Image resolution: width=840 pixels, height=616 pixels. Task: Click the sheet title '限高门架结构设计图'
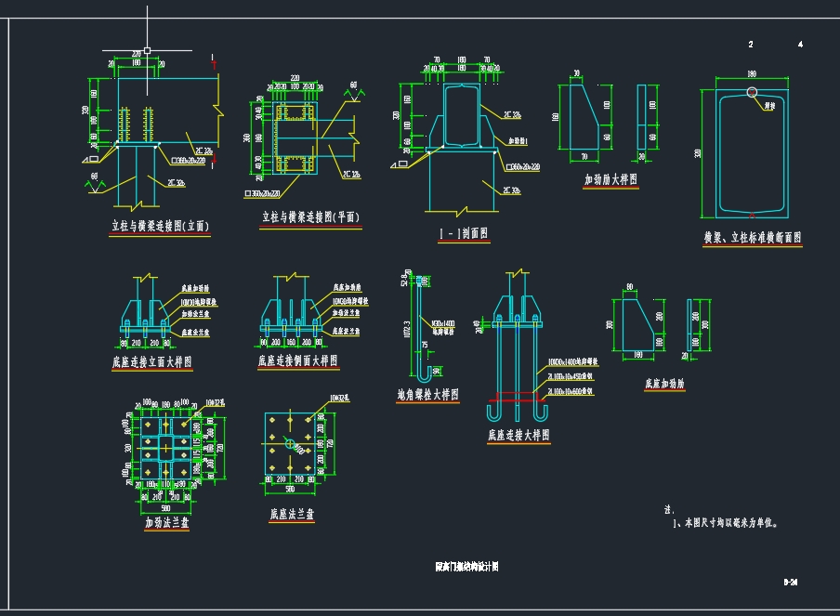coord(466,567)
